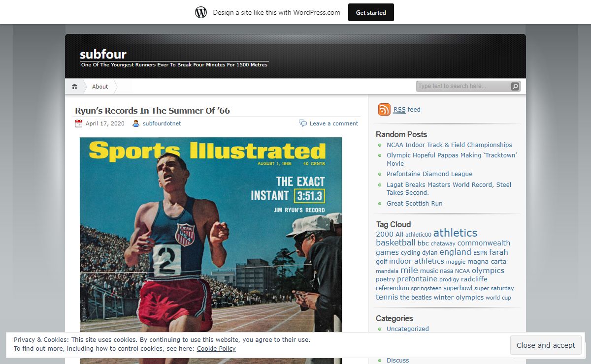Open Olympic Hopeful Pappas Making 'Tracktown' Movie
The image size is (591, 364).
(x=452, y=159)
